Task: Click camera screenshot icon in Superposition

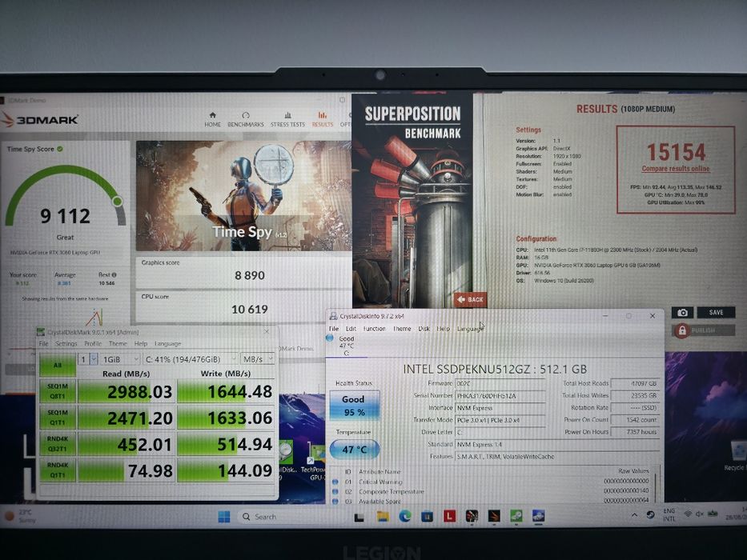Action: (682, 312)
